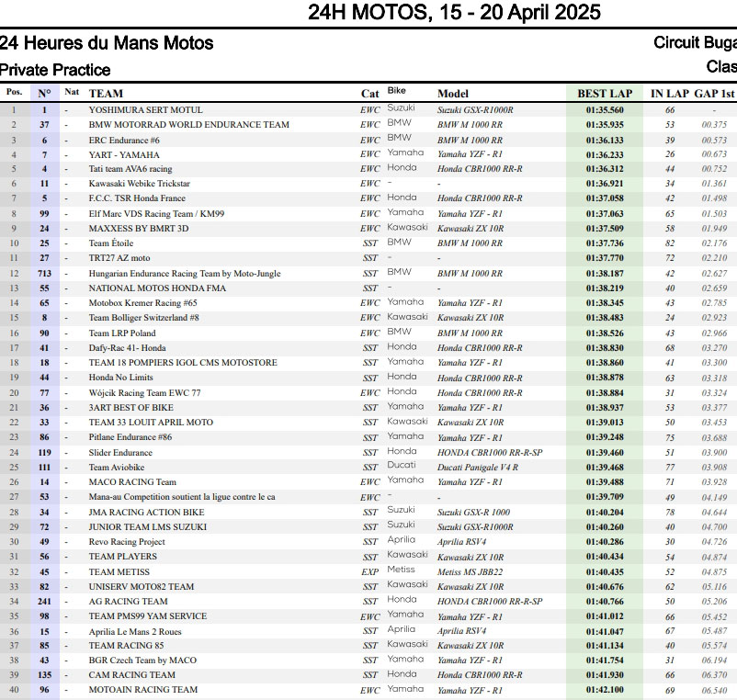Click 'Aprilia Le Mans 2 Roues' team
Screen dimensions: 737x700
[x=135, y=631]
